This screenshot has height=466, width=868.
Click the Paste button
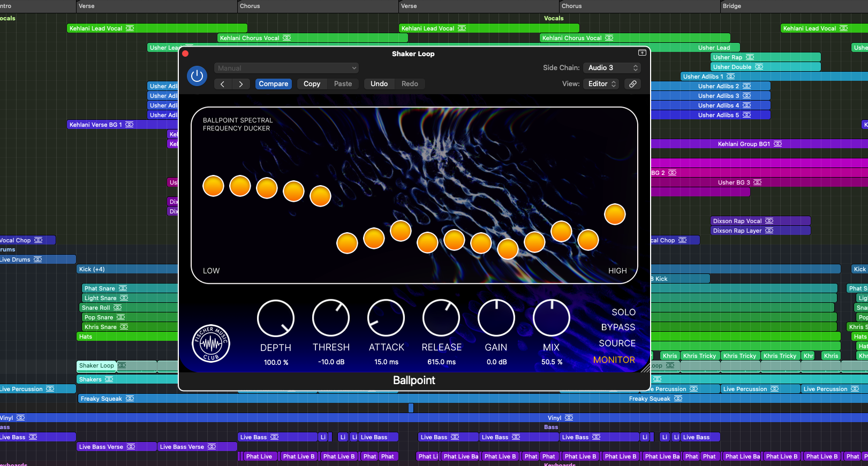[343, 84]
